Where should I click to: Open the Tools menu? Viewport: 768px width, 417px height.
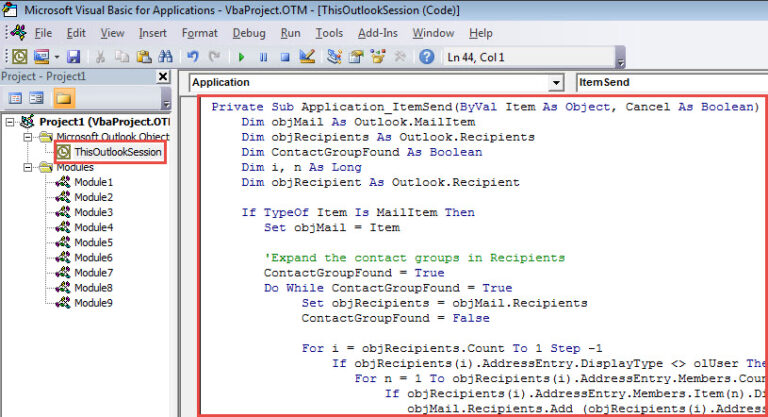(x=329, y=33)
